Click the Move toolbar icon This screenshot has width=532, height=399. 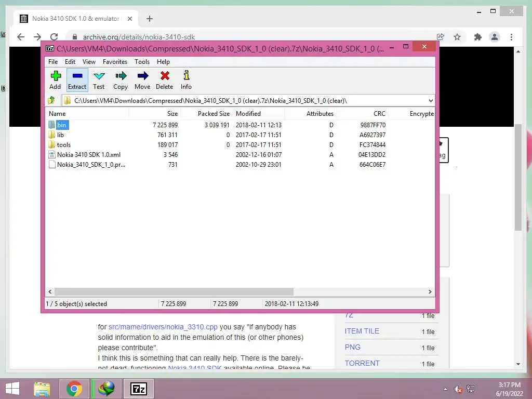[142, 80]
